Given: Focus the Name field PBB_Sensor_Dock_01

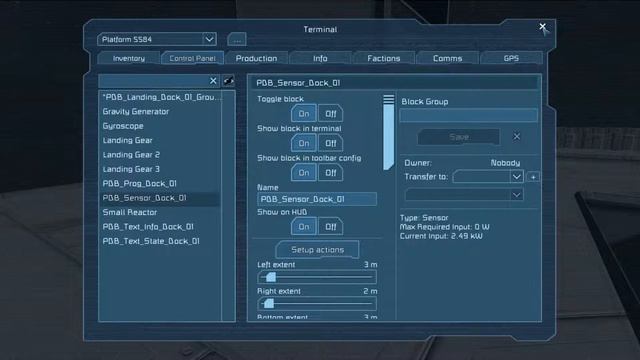Looking at the screenshot, I should (x=317, y=199).
